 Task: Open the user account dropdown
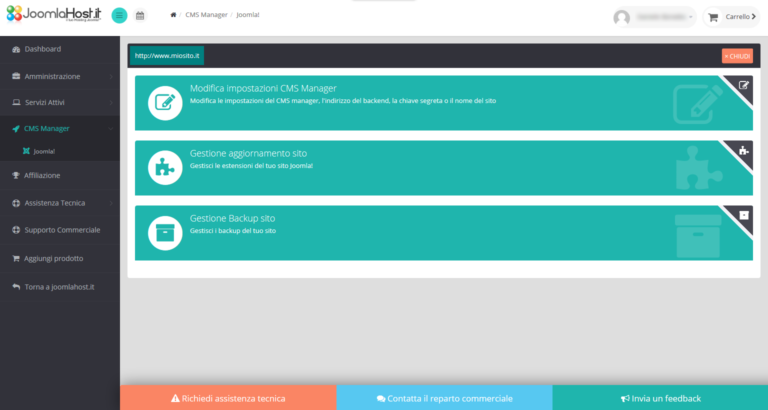click(655, 17)
